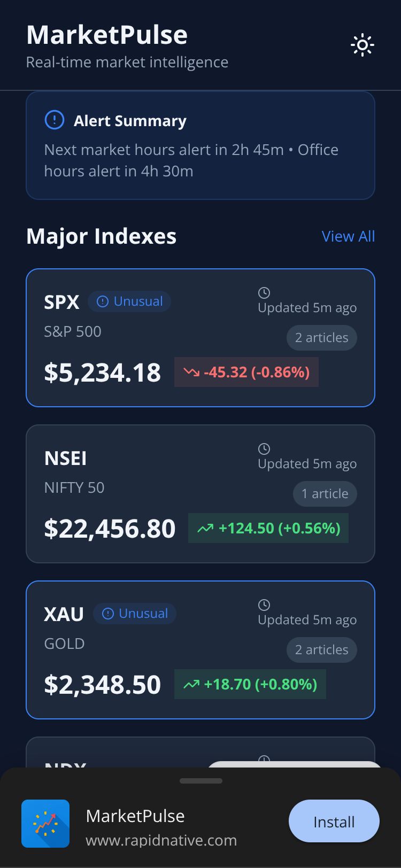Click the XAU Unusual badge

coord(135,614)
